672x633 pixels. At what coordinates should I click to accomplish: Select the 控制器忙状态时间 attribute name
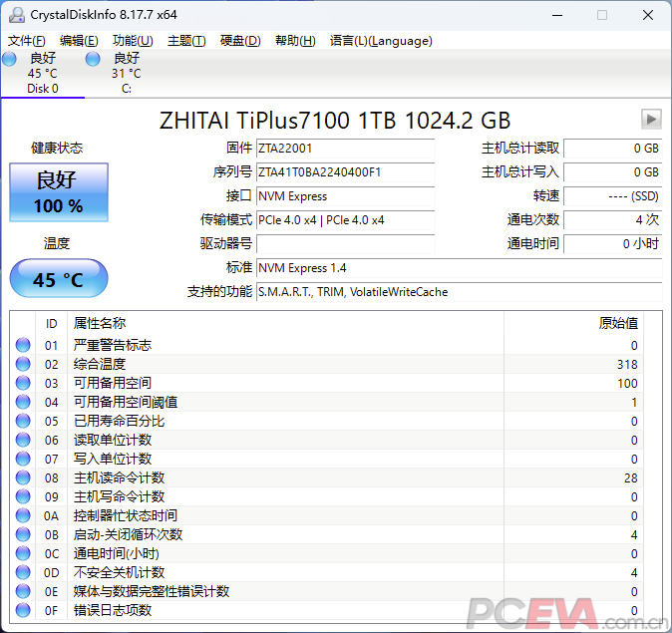(126, 515)
